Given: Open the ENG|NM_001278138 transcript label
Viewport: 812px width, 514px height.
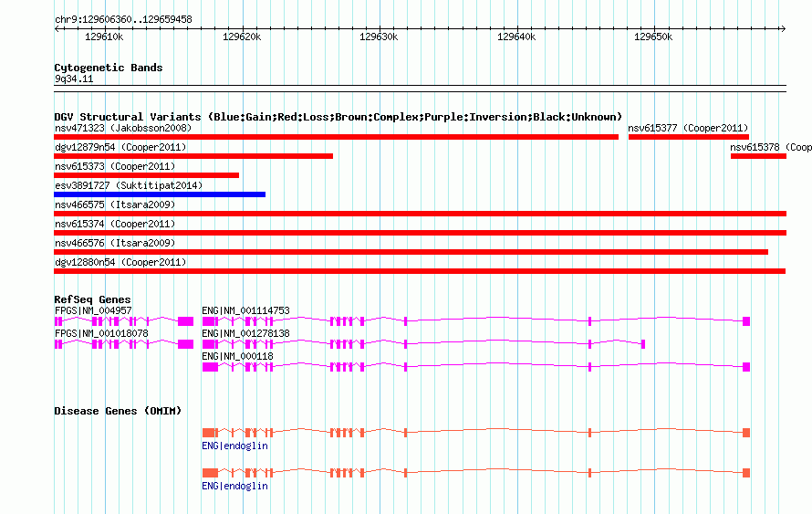Looking at the screenshot, I should (246, 333).
